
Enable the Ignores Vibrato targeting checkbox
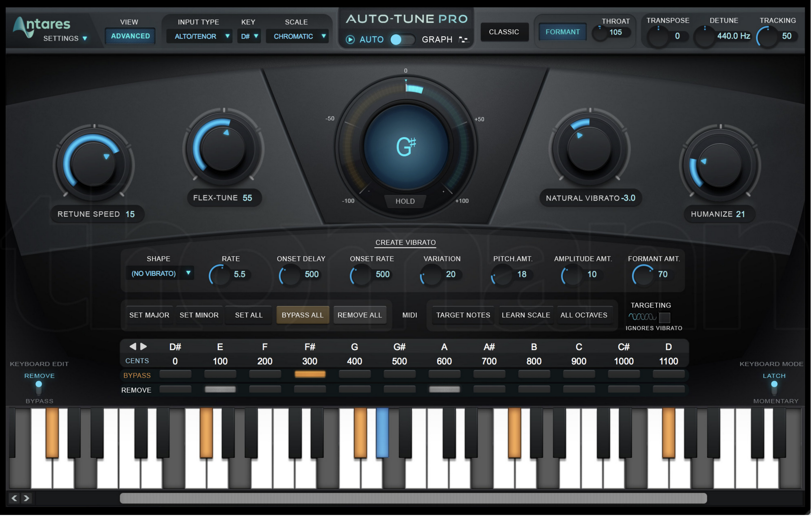666,317
